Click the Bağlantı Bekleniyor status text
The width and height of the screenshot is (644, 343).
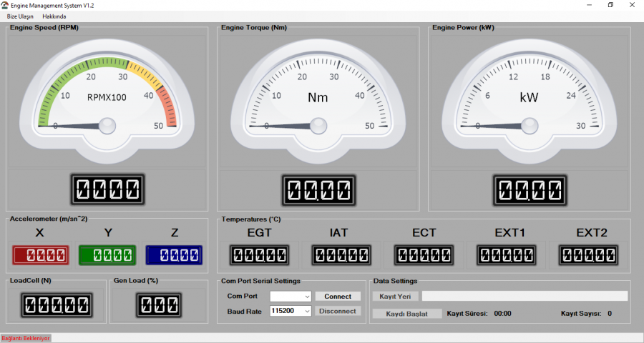[x=26, y=339]
